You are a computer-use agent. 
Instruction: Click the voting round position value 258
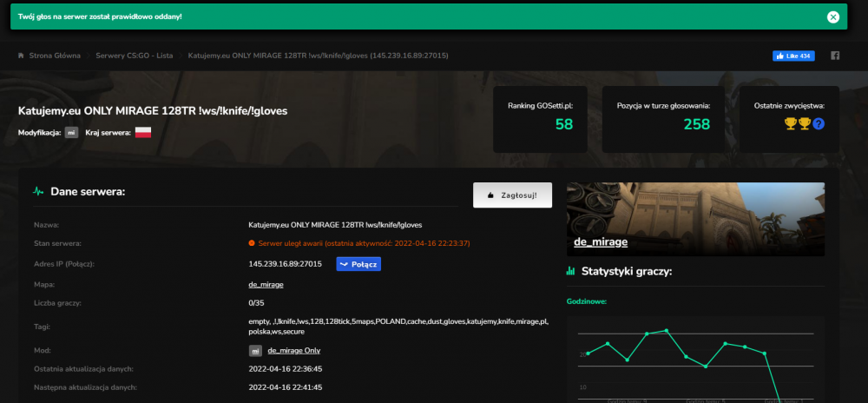[x=696, y=124]
